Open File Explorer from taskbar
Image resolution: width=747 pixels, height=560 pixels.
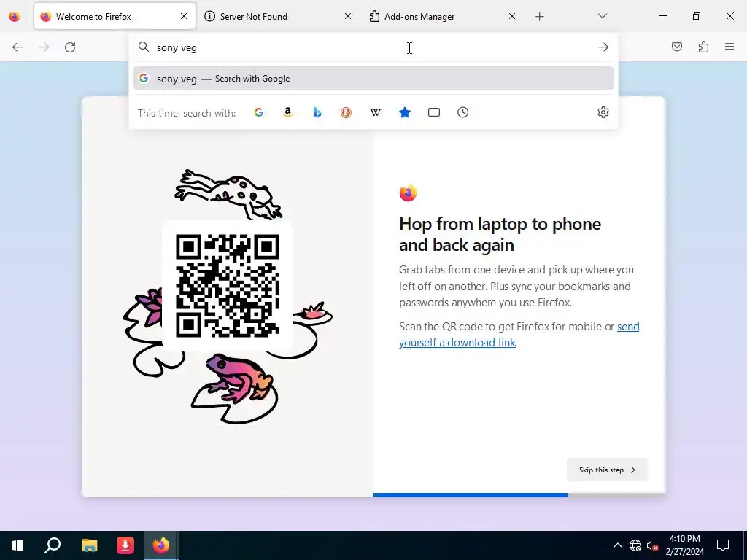click(x=89, y=545)
